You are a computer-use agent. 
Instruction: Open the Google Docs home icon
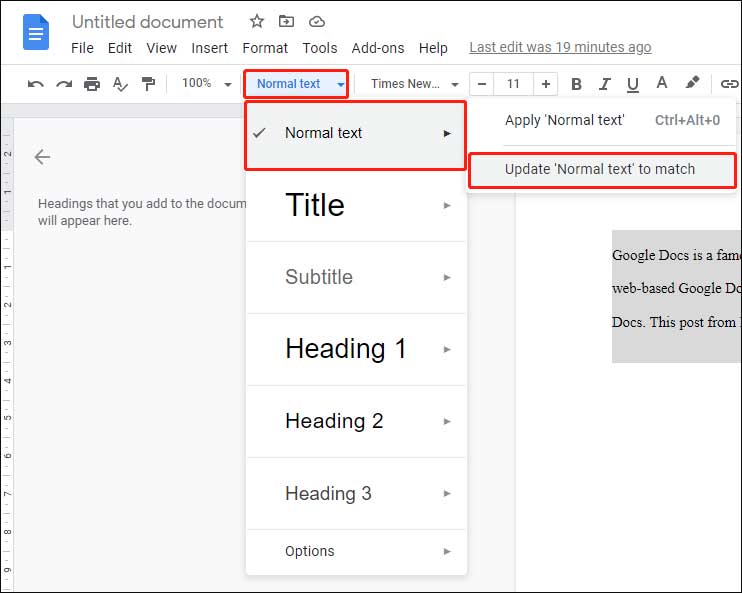(x=36, y=32)
